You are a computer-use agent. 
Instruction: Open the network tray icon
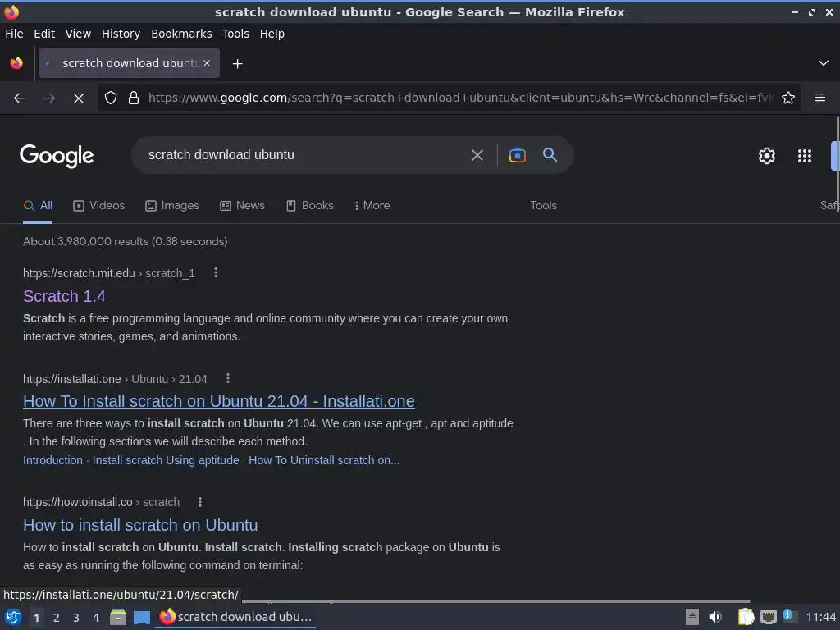coord(768,617)
